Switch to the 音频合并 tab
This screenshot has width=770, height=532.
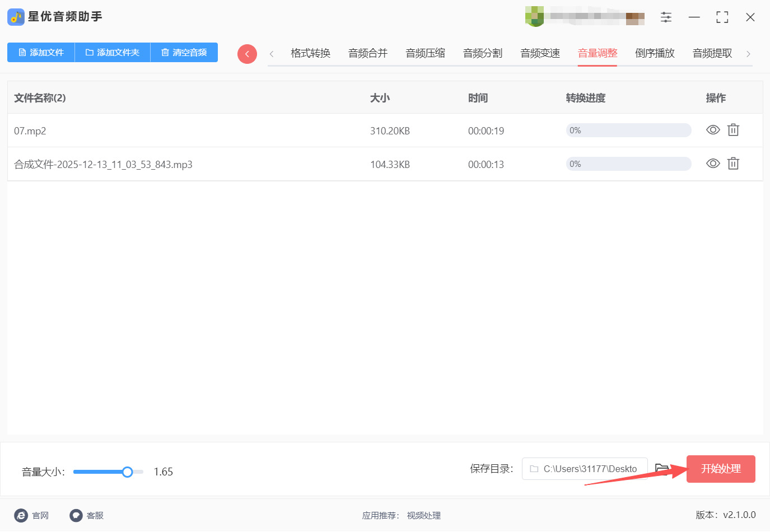tap(368, 53)
